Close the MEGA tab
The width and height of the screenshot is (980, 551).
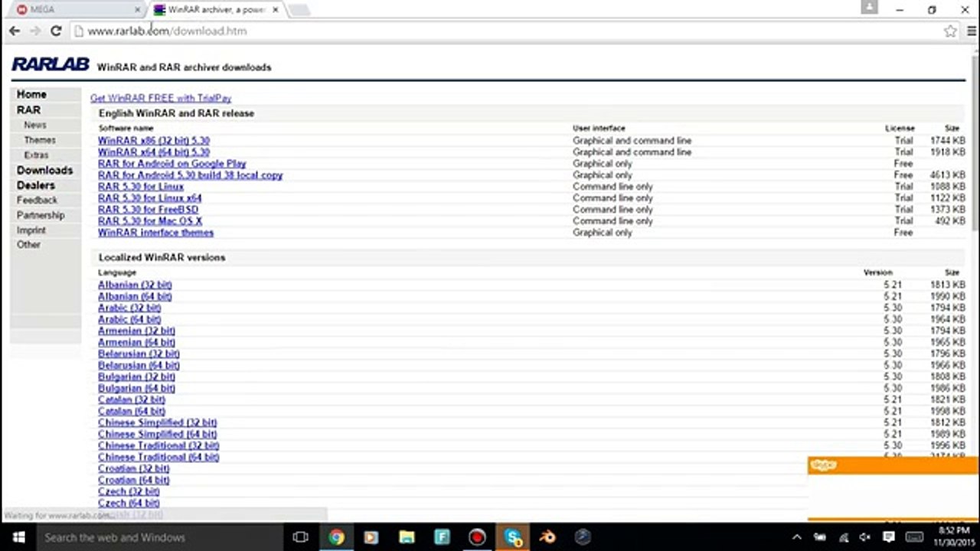point(138,10)
